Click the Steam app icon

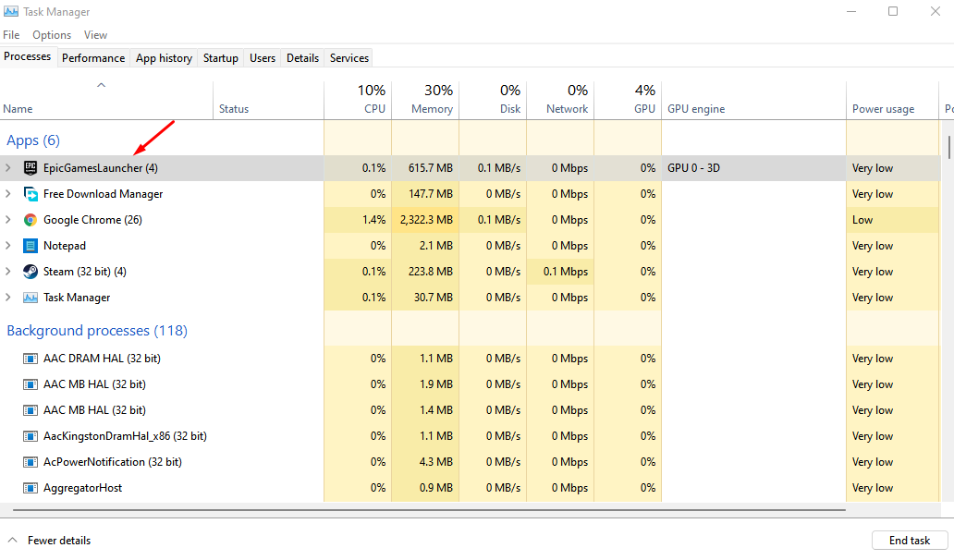30,271
